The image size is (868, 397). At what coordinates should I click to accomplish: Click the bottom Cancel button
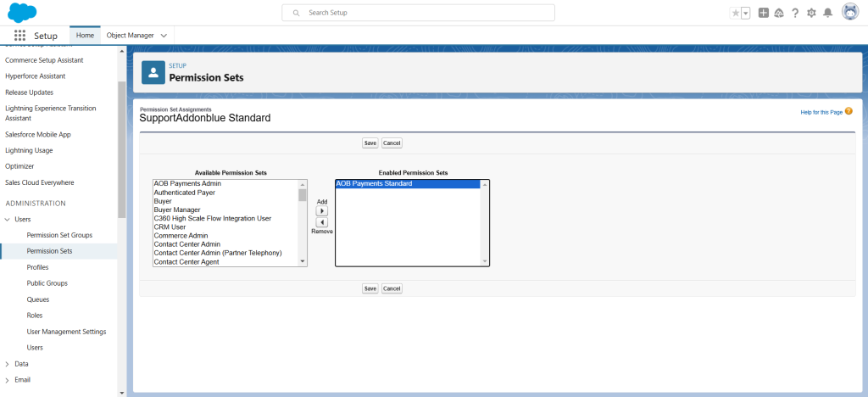pyautogui.click(x=392, y=288)
